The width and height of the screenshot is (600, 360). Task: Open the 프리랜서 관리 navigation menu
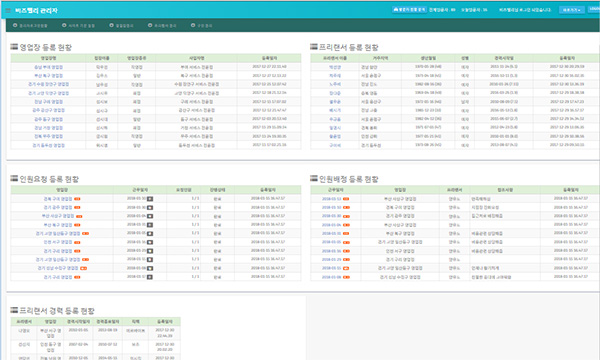162,26
